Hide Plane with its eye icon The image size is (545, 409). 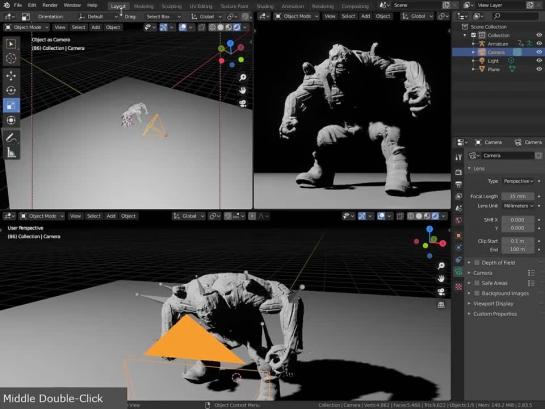(x=539, y=69)
